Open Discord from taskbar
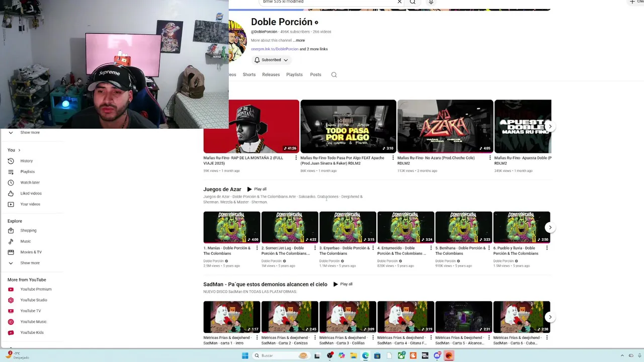Viewport: 644px width, 362px height. 437,355
